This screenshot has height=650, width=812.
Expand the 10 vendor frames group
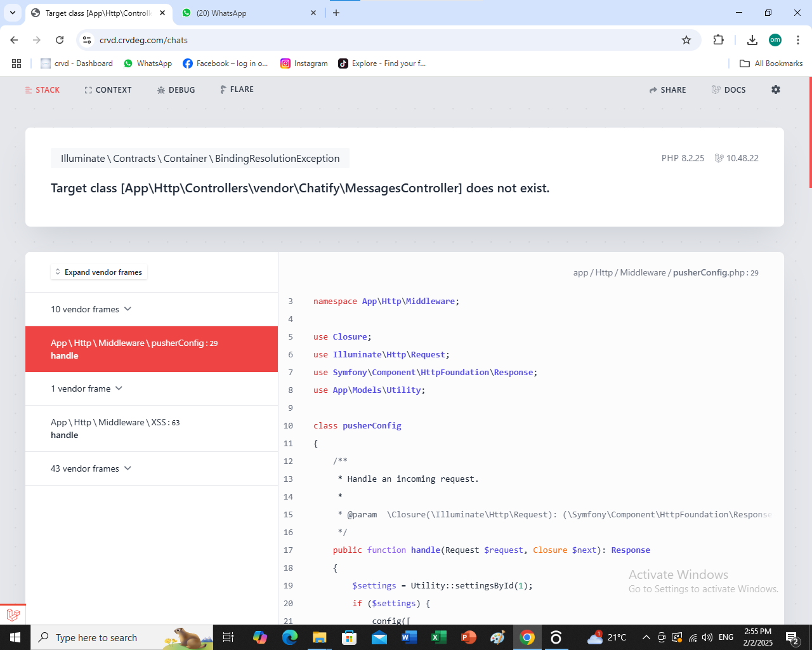[91, 309]
